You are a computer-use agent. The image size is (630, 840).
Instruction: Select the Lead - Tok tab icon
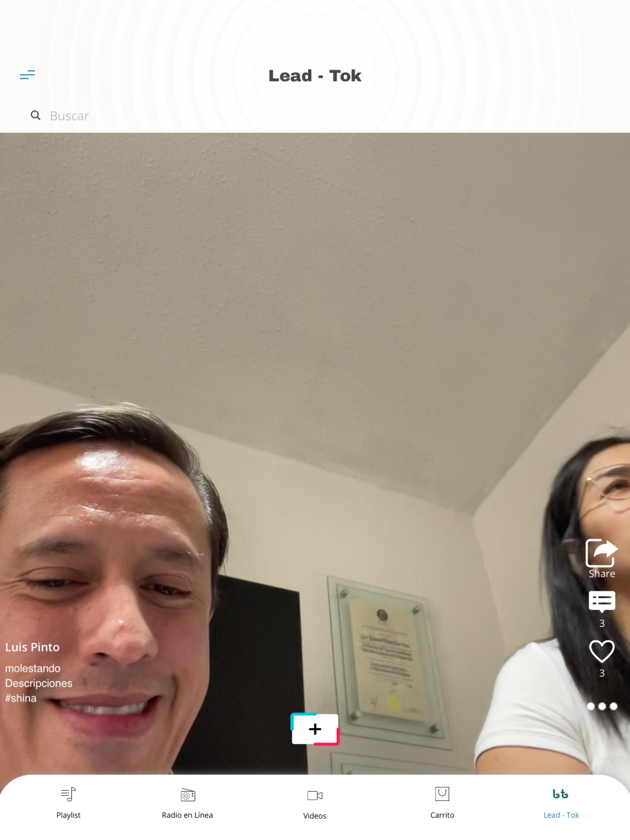(560, 794)
